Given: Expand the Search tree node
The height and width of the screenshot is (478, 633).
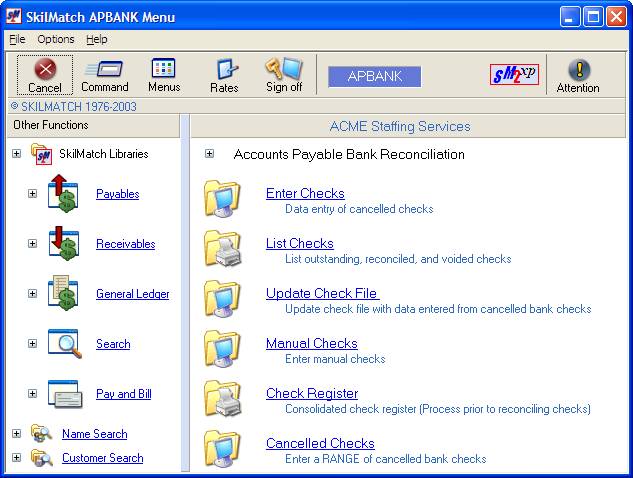Looking at the screenshot, I should (x=32, y=344).
